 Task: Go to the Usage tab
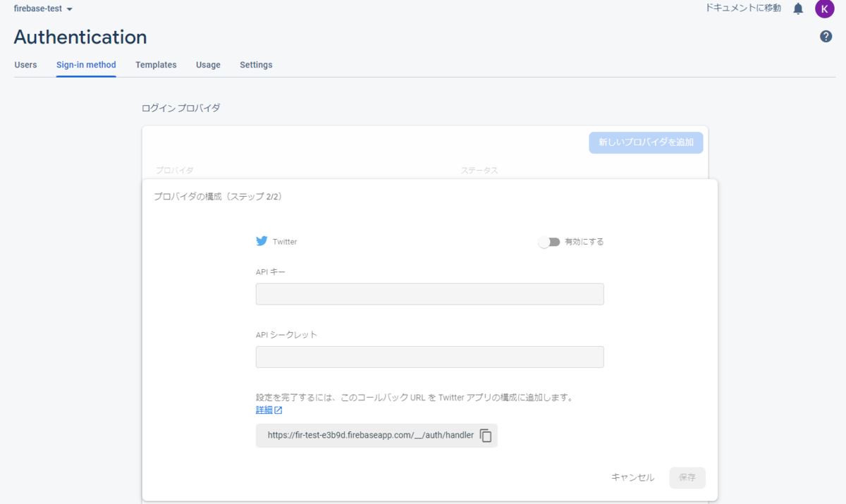(x=208, y=65)
